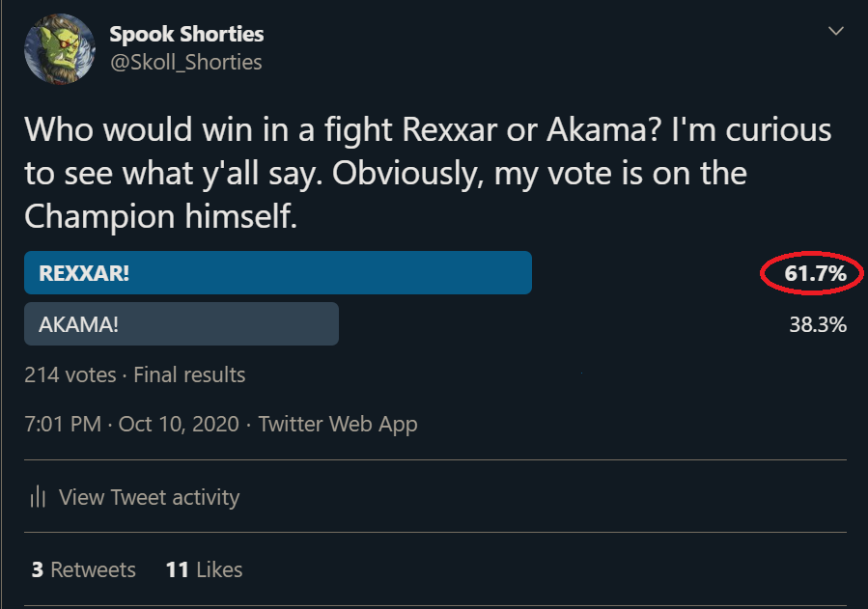Click the Spook Shorties display name
Viewport: 868px width, 609px height.
click(186, 34)
